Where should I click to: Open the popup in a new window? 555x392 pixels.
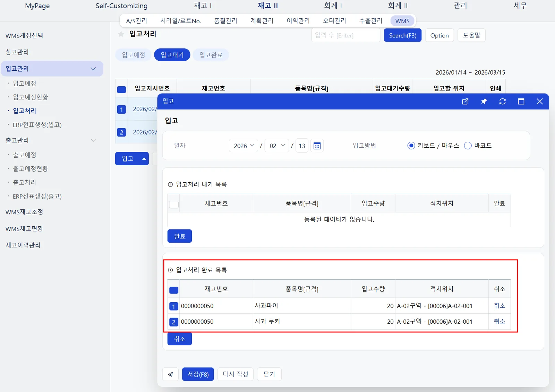(x=465, y=102)
